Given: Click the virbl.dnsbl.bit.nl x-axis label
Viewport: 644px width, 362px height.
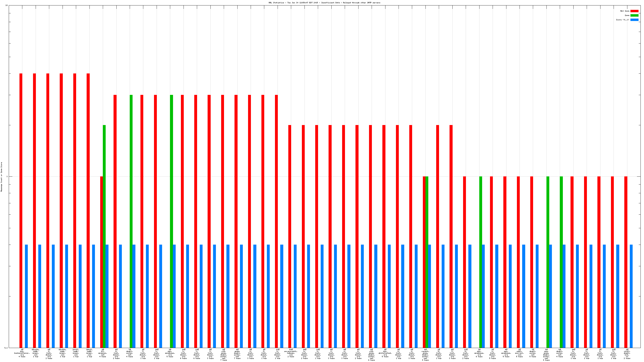Looking at the screenshot, I should pyautogui.click(x=627, y=354).
